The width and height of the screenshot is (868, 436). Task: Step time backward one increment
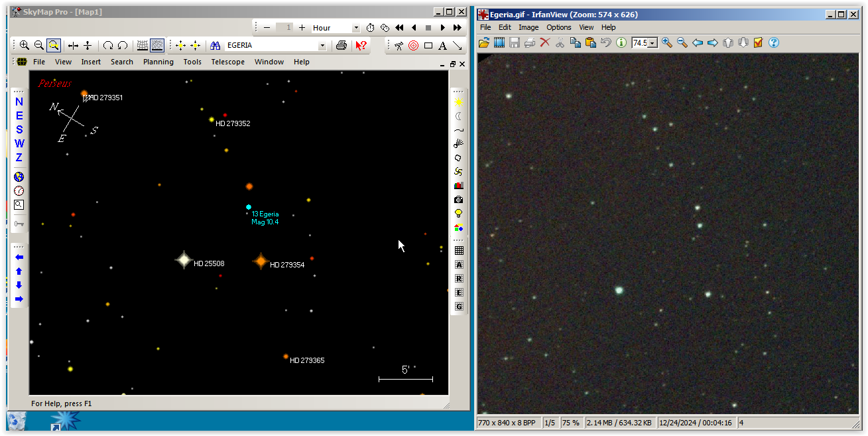click(x=414, y=27)
